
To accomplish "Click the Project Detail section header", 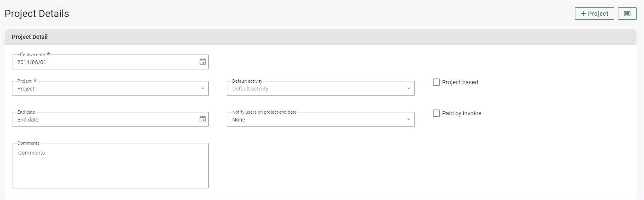I will pyautogui.click(x=30, y=37).
